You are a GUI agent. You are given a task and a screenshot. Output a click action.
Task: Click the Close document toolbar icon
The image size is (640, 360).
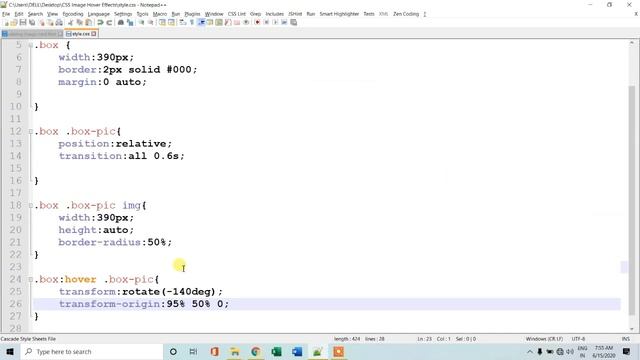(x=42, y=22)
